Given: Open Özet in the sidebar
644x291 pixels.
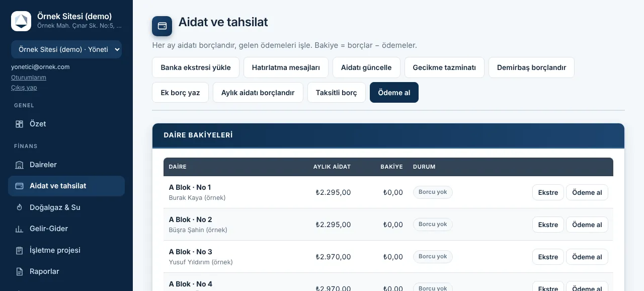Looking at the screenshot, I should [x=66, y=124].
